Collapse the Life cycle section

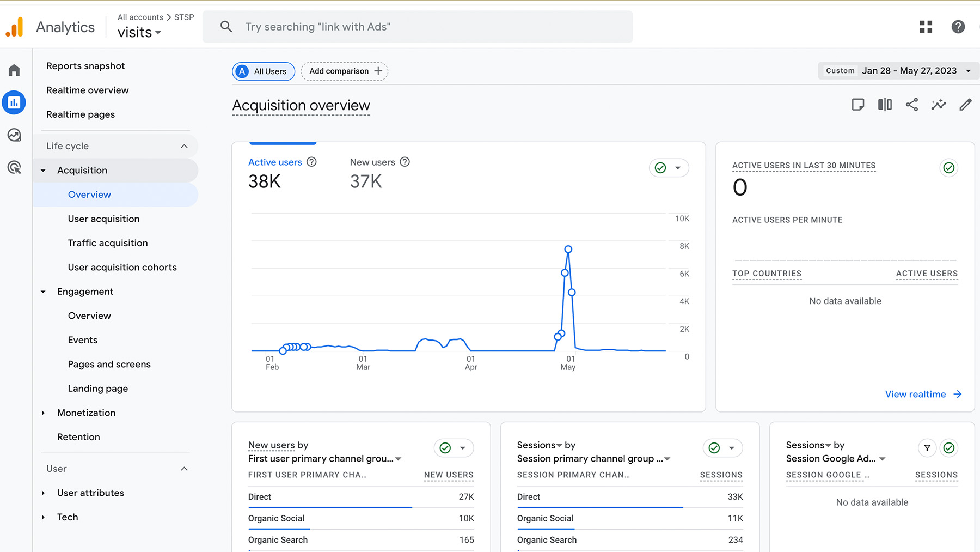tap(184, 146)
